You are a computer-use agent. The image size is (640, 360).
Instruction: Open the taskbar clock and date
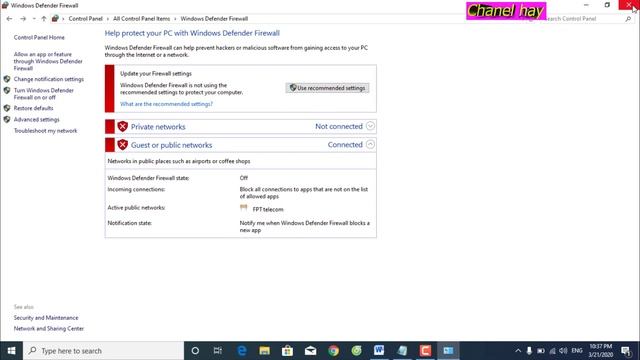pyautogui.click(x=600, y=351)
